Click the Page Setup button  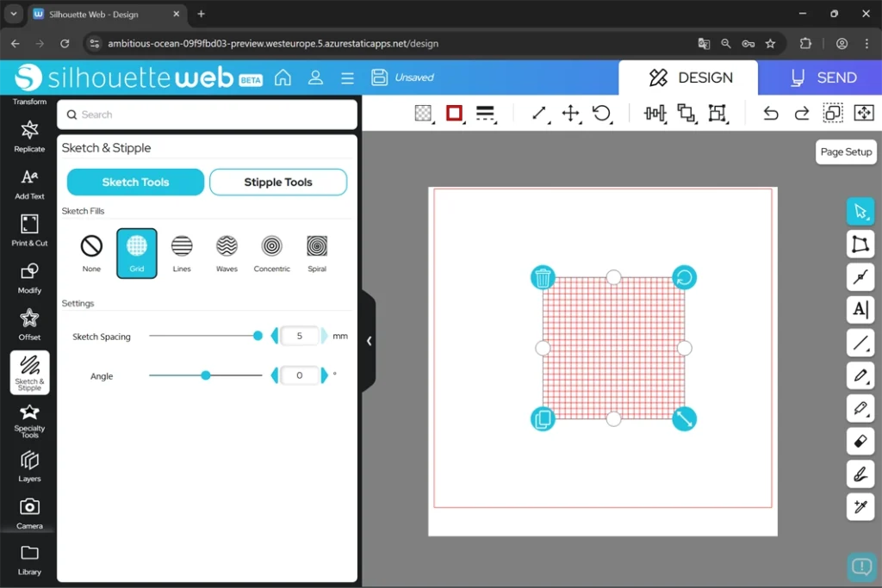click(846, 152)
